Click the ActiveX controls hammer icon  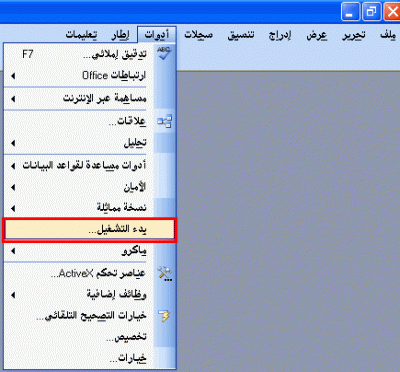(164, 274)
